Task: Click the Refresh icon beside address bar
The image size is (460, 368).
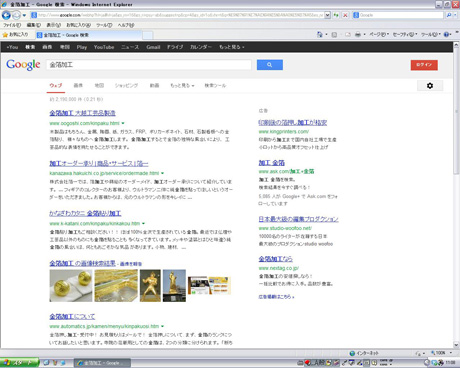Action: (x=336, y=15)
